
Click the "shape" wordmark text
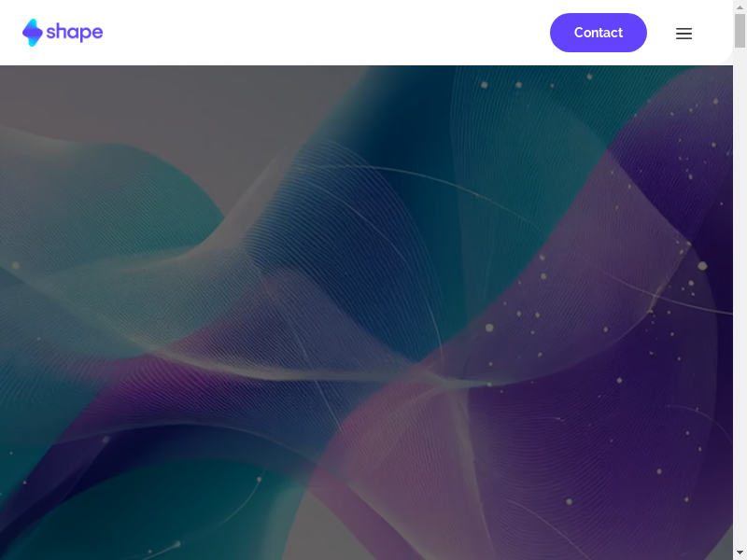coord(75,33)
